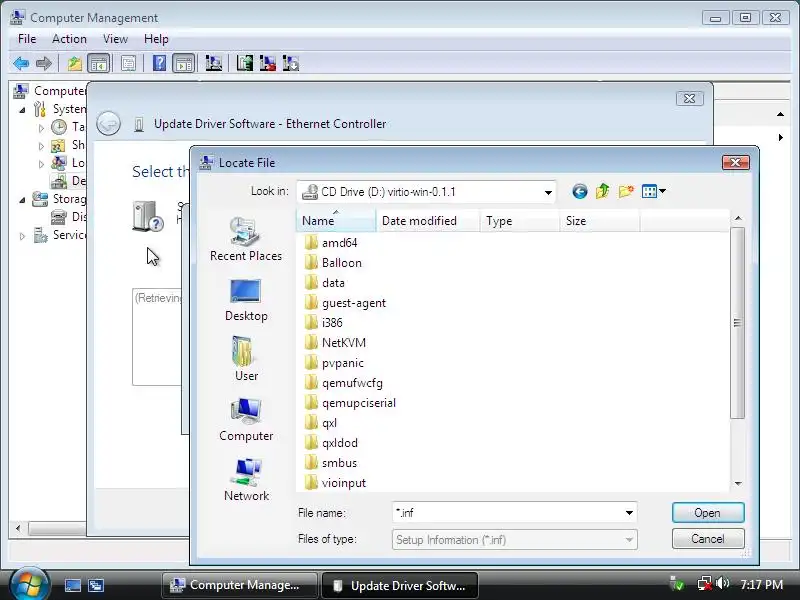Click the Forward arrow in Computer Management toolbar
This screenshot has height=600, width=800.
tap(44, 64)
